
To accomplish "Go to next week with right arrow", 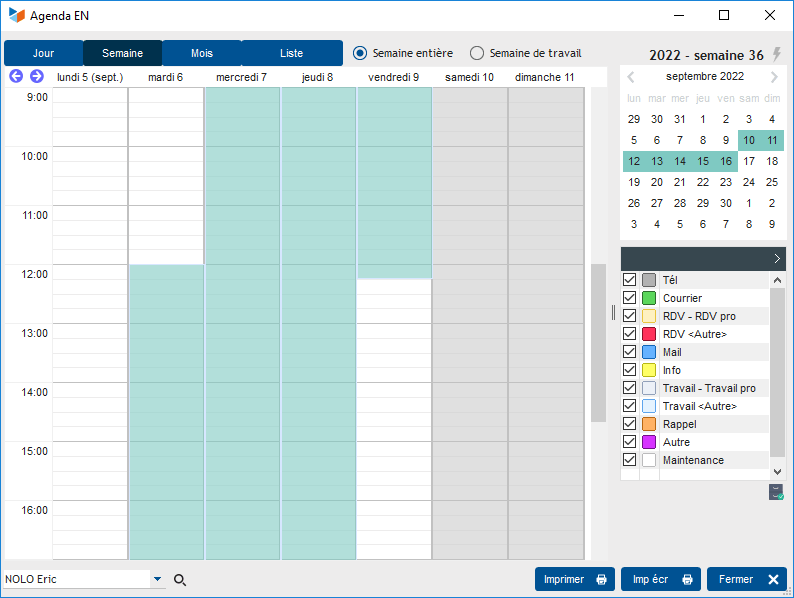I will click(37, 76).
